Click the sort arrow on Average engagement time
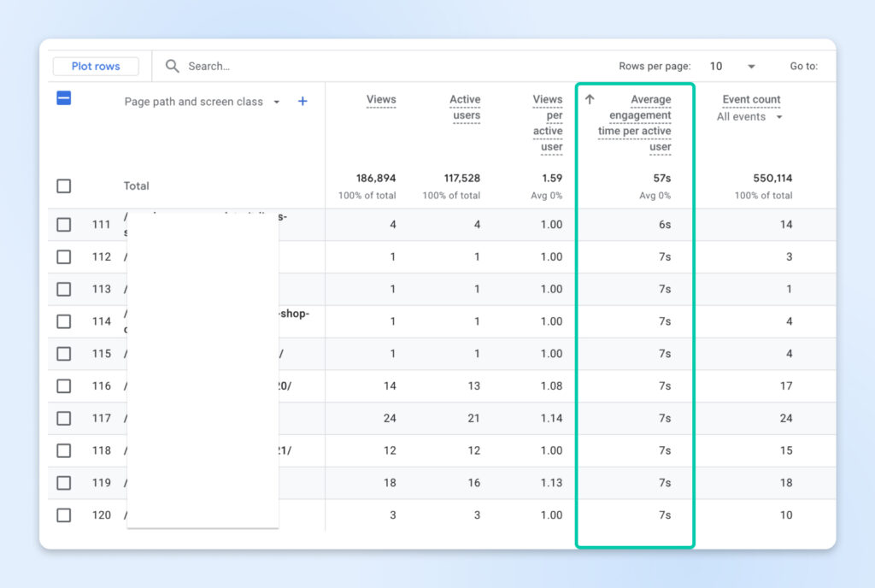The image size is (875, 588). point(590,99)
